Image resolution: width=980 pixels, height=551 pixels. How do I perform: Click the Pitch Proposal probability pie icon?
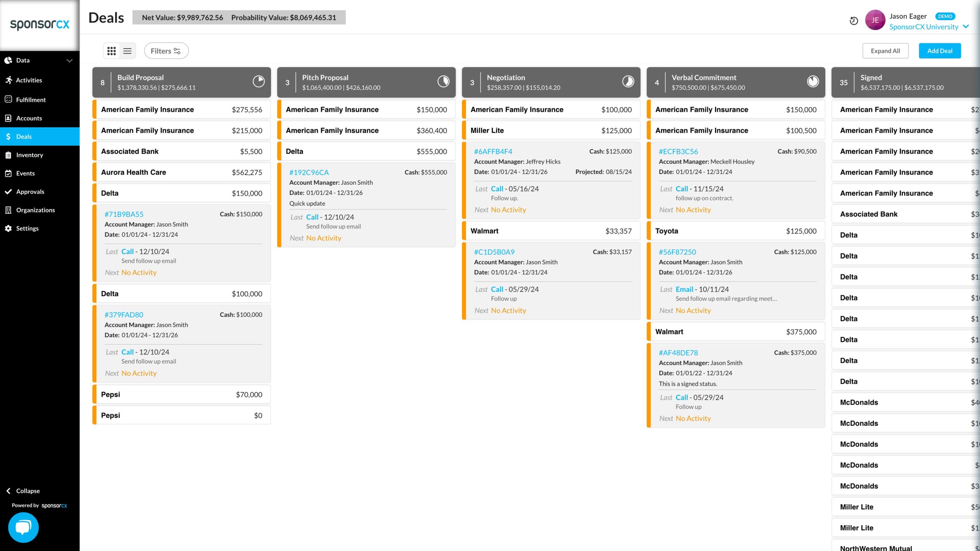[443, 82]
